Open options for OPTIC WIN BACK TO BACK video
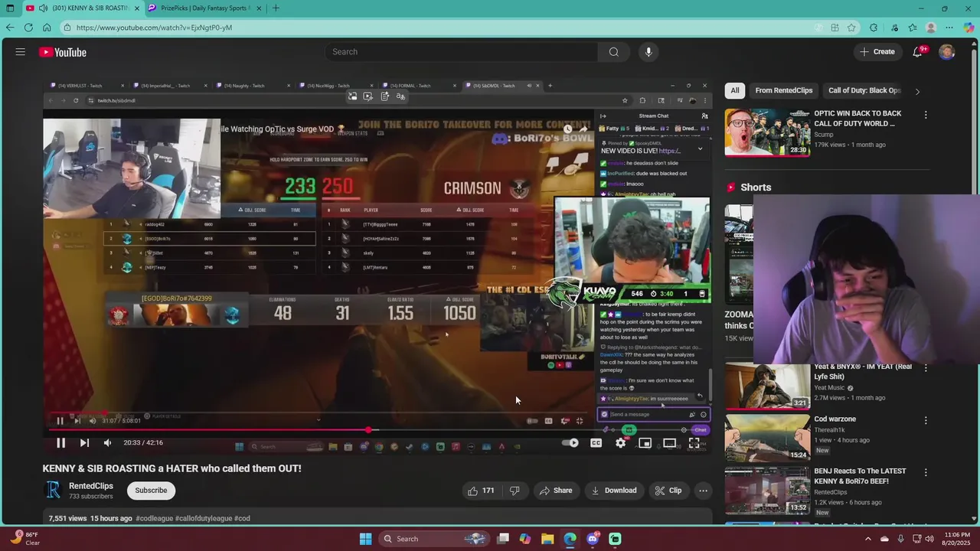980x551 pixels. coord(926,115)
